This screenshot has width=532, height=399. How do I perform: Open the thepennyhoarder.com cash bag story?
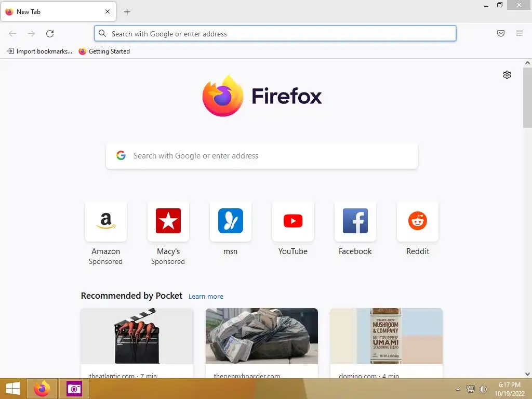point(262,336)
